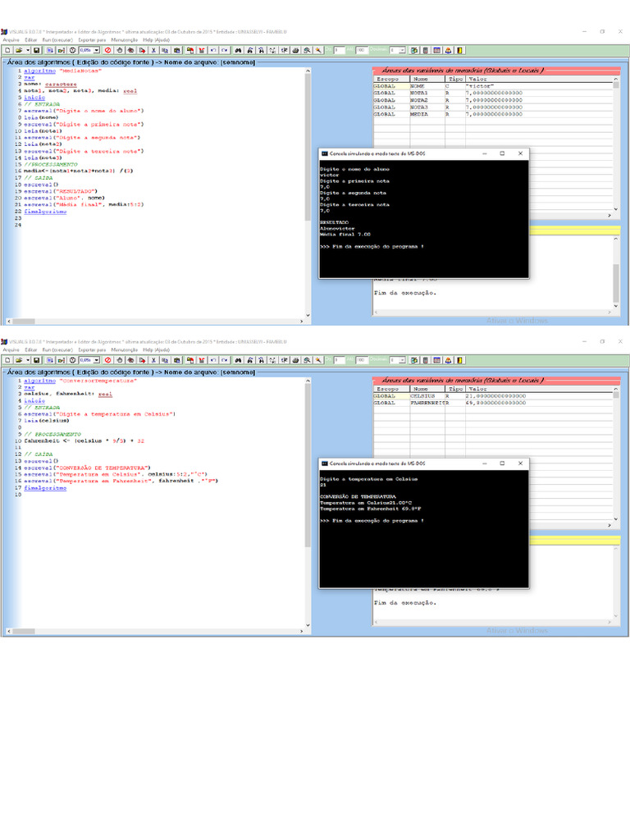This screenshot has height=840, width=630.
Task: Click Undo arrow icon in top window toolbar
Action: click(213, 50)
